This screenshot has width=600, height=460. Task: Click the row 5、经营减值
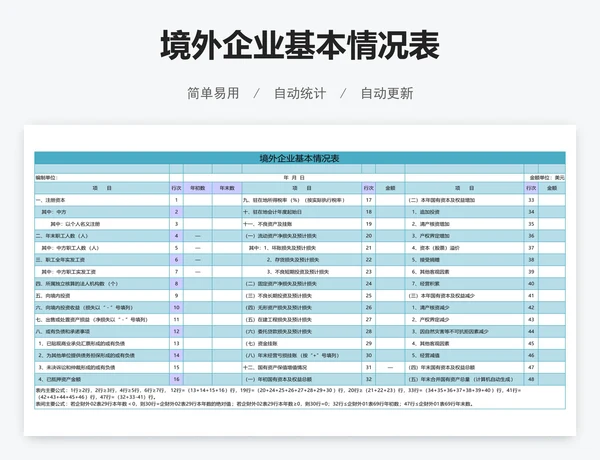coord(465,355)
